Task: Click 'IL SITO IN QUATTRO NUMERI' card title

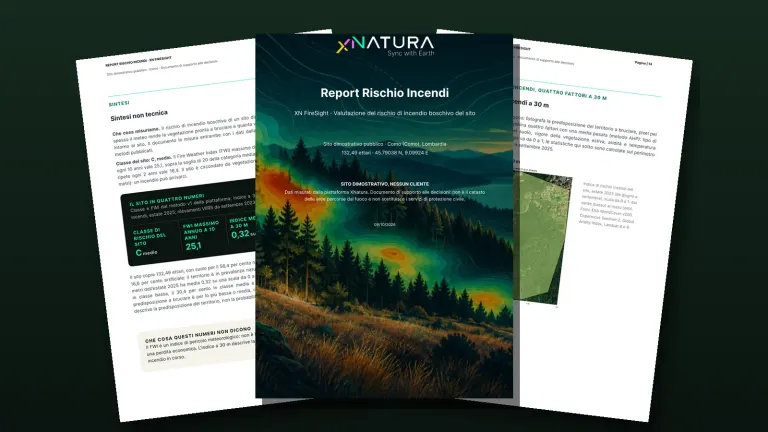Action: pos(167,200)
